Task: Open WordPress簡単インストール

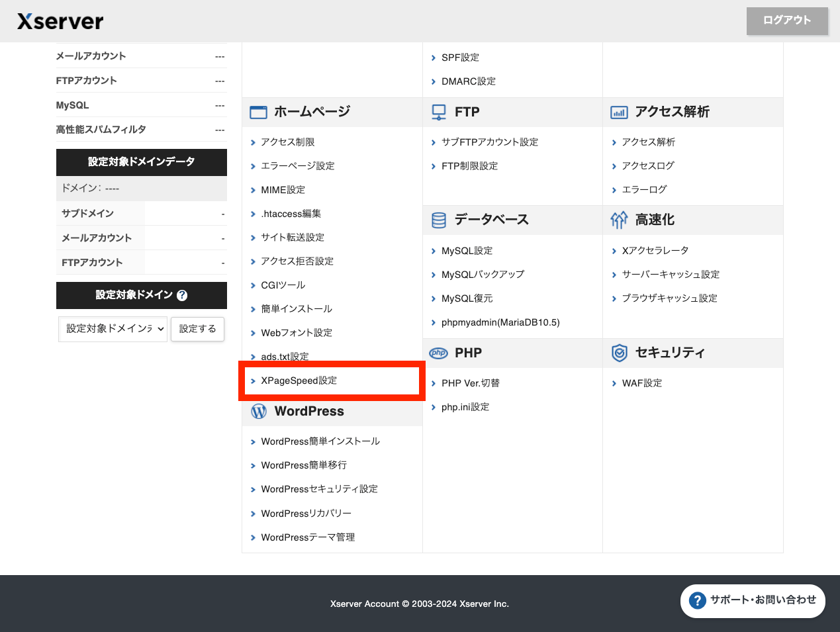Action: (320, 441)
